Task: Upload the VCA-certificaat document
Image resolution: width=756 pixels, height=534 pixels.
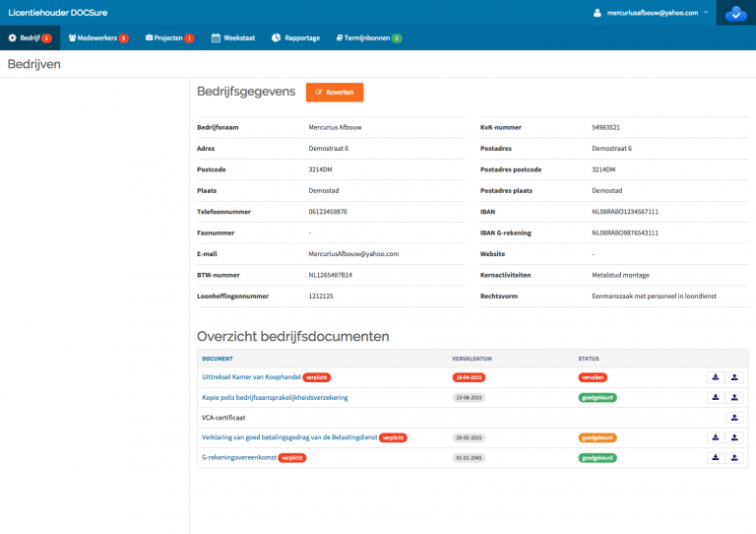Action: [734, 418]
